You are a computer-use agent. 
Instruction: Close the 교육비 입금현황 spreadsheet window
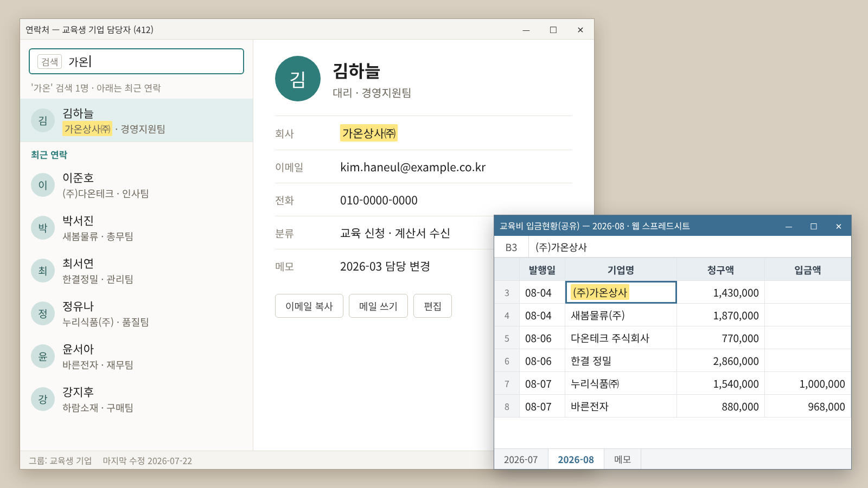click(x=839, y=226)
